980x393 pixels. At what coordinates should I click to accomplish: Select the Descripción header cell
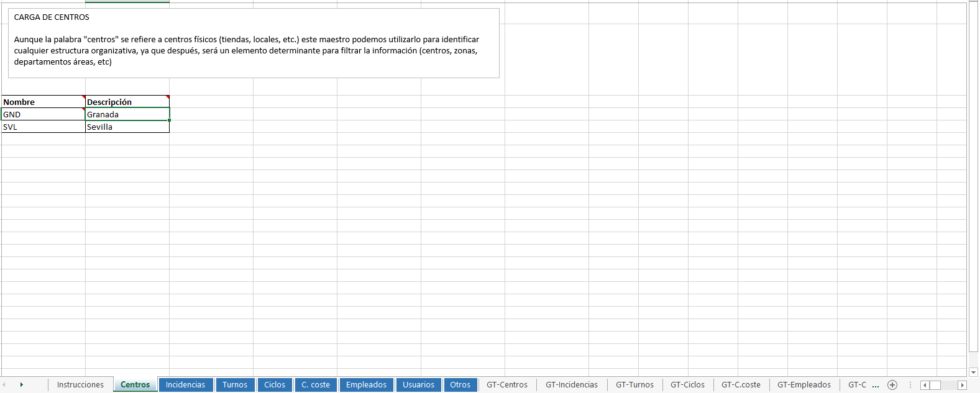(127, 102)
